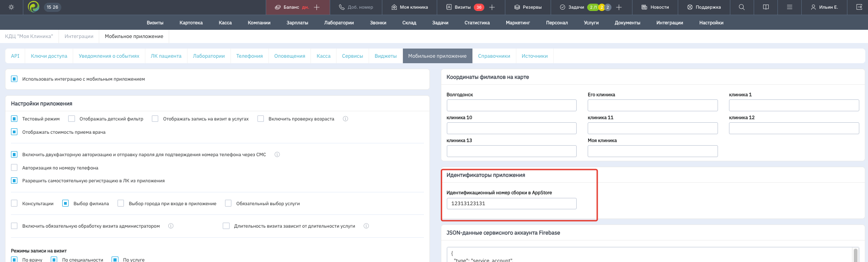The image size is (868, 262).
Task: Click the plus icon next to Задачи
Action: (x=619, y=7)
